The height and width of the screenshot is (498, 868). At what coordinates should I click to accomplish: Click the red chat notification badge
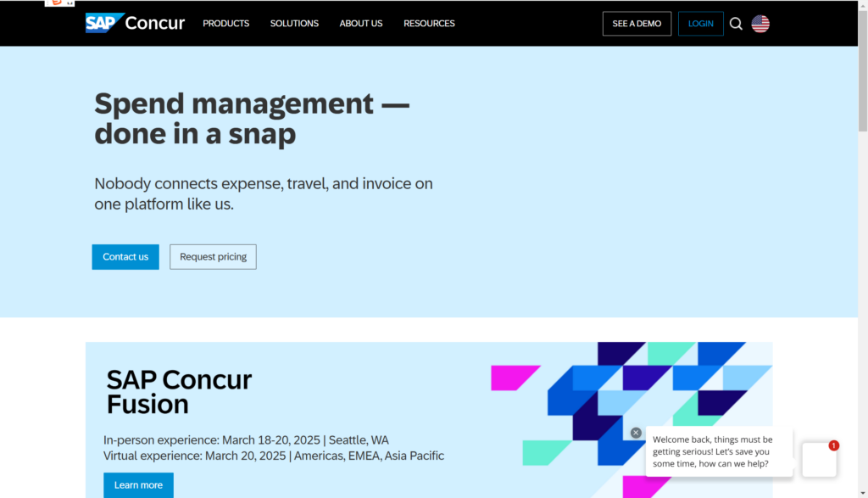click(x=834, y=445)
